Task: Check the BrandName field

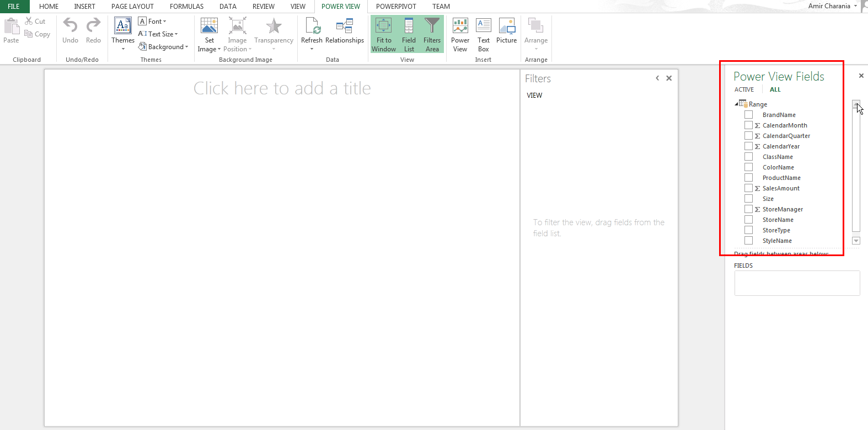Action: point(748,115)
